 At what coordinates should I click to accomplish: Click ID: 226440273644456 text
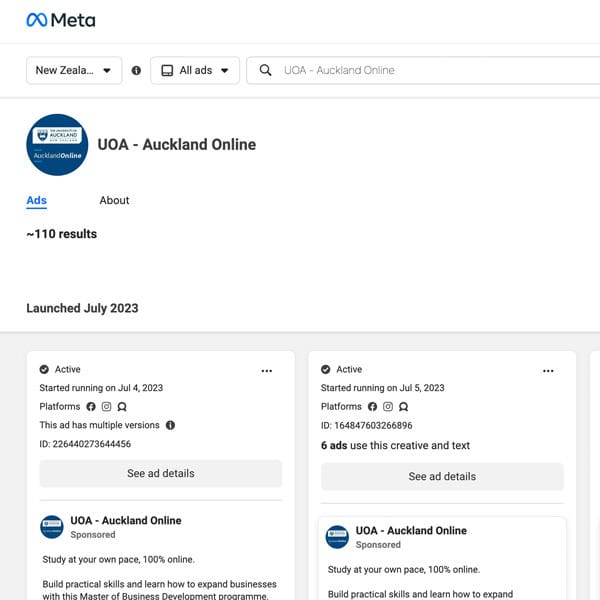click(85, 444)
